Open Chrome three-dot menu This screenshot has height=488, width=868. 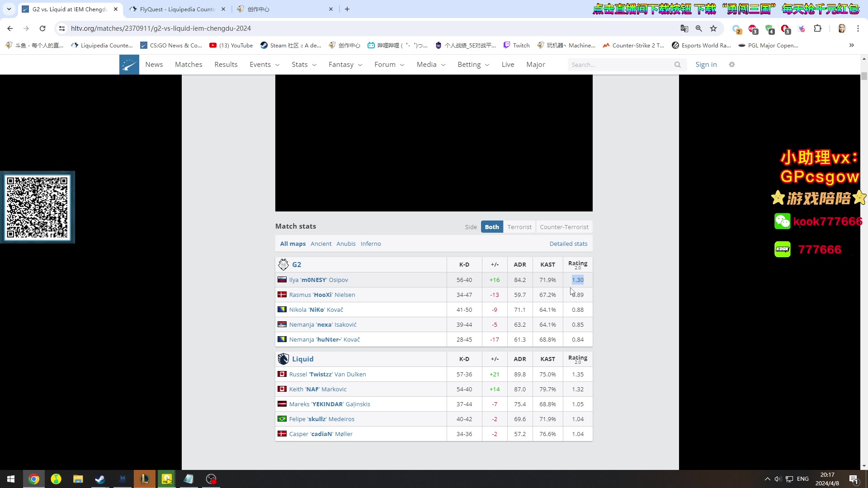pyautogui.click(x=858, y=28)
